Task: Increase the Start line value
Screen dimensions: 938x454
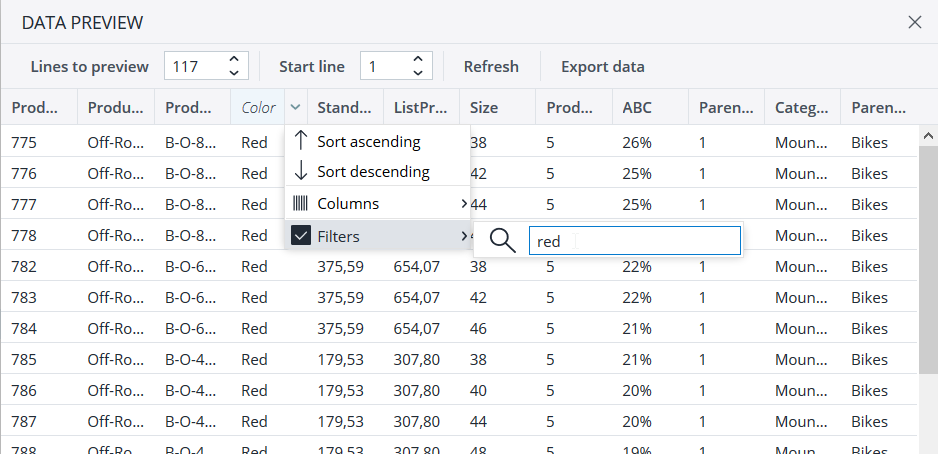Action: [417, 60]
